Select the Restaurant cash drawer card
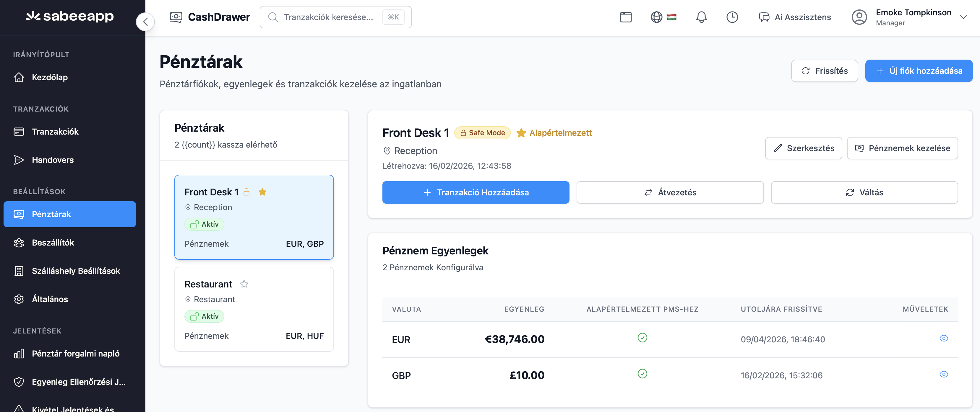The width and height of the screenshot is (980, 412). point(254,309)
